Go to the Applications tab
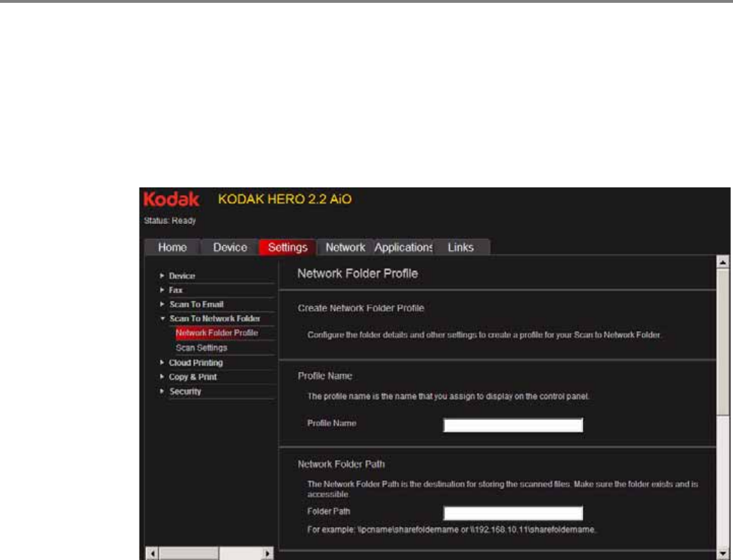This screenshot has width=733, height=560. pos(403,247)
